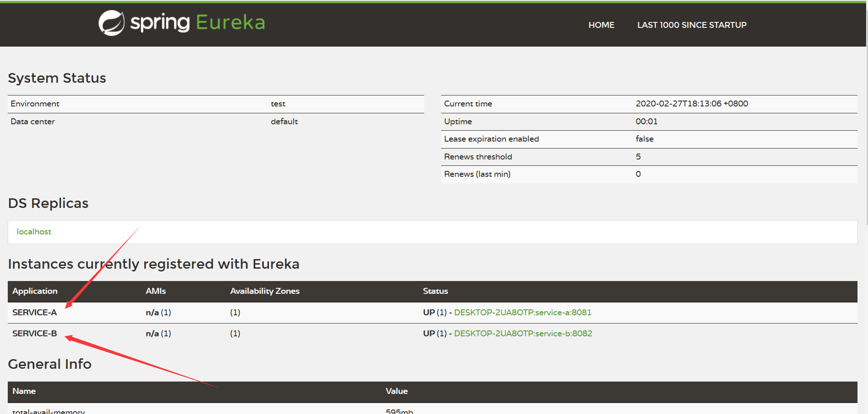Open DESKTOP-2UA8OTP:service-b:8082 instance link
Screen dimensions: 868x414
[523, 334]
